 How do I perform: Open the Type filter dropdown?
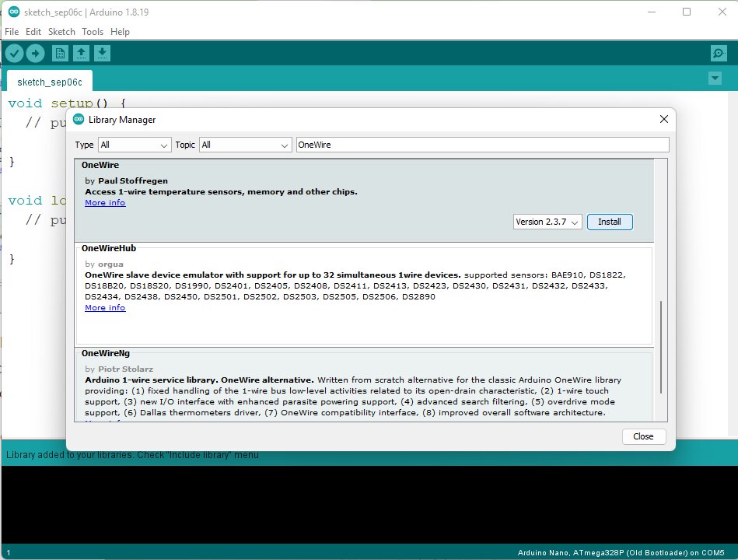point(134,145)
